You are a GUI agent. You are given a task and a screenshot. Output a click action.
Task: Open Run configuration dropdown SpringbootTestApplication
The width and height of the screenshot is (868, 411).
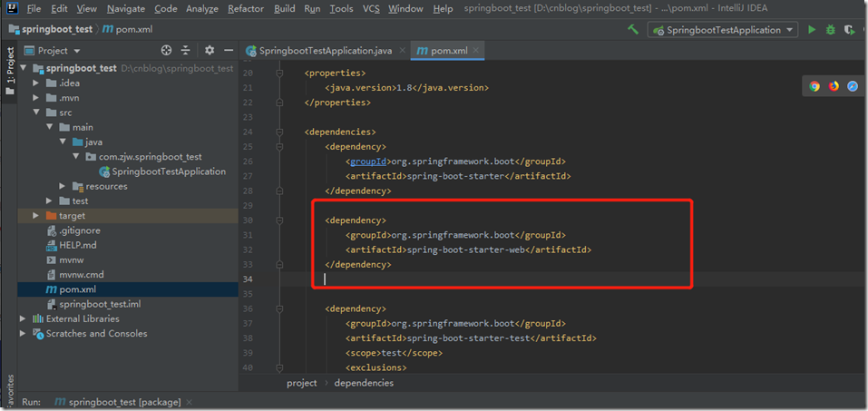point(722,30)
